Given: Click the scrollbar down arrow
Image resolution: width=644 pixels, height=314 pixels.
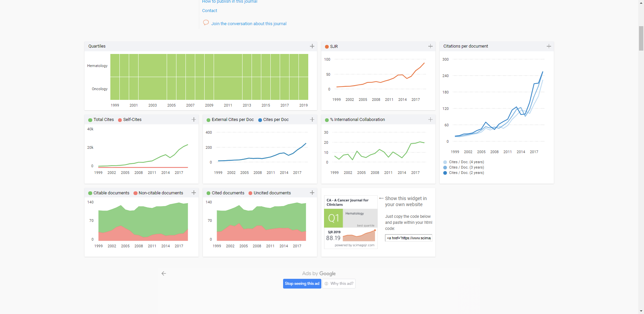Looking at the screenshot, I should click(641, 311).
